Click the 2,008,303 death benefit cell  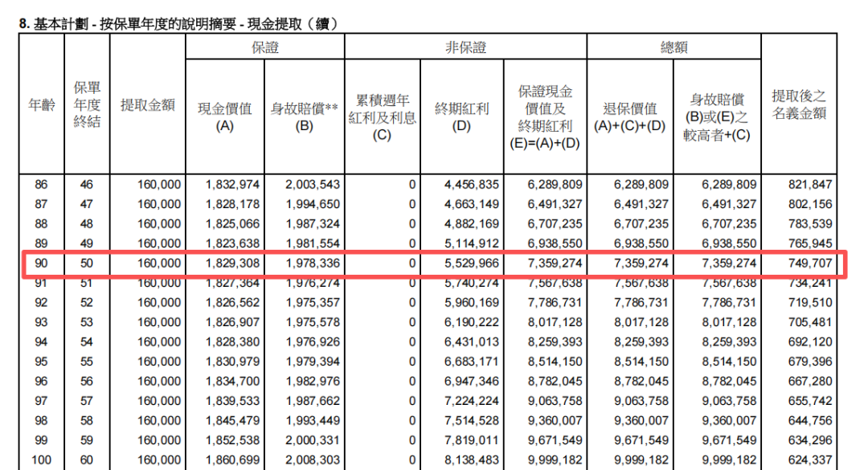tap(313, 460)
